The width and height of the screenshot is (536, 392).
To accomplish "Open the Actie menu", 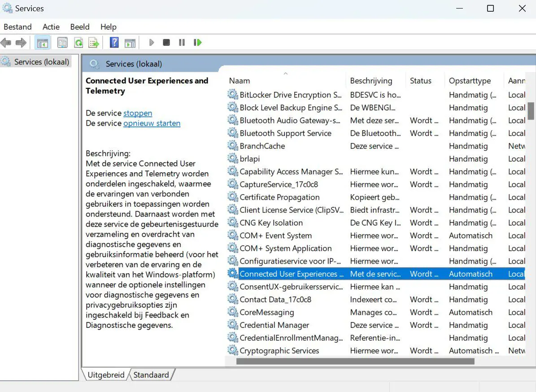I will [x=51, y=27].
